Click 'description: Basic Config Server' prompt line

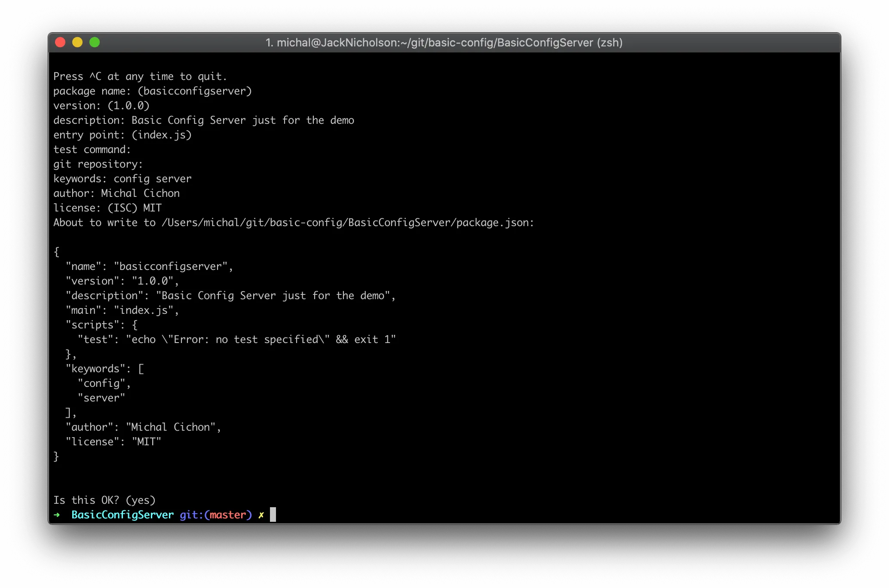[x=204, y=120]
